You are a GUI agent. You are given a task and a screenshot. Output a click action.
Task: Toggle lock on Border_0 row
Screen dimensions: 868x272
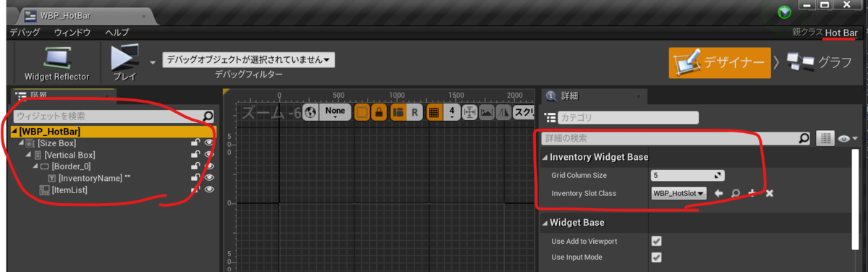pos(195,166)
